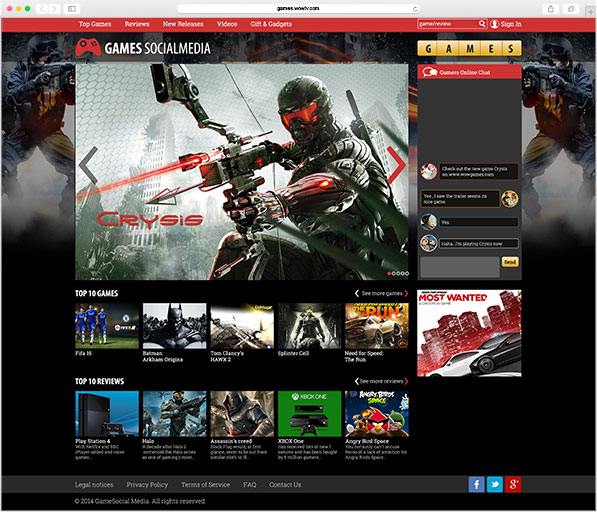Open the Google Plus social link
The height and width of the screenshot is (512, 597).
point(513,485)
